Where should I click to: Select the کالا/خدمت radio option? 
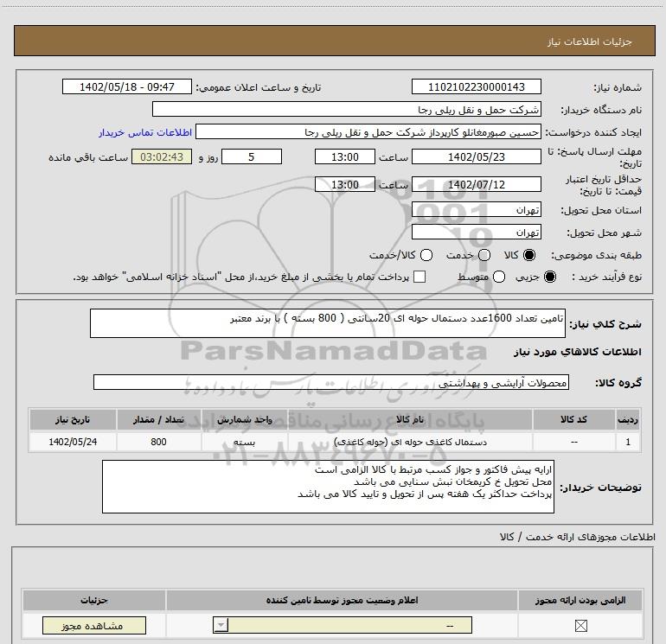(426, 255)
